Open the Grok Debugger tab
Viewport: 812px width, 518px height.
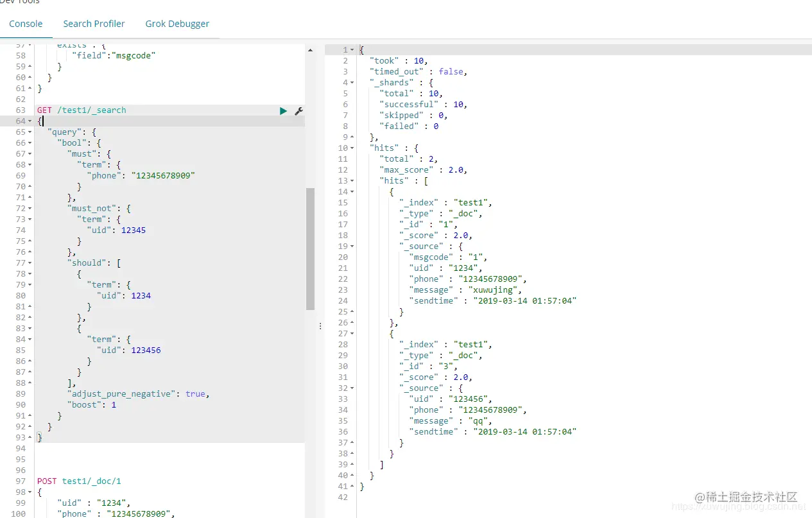tap(177, 24)
